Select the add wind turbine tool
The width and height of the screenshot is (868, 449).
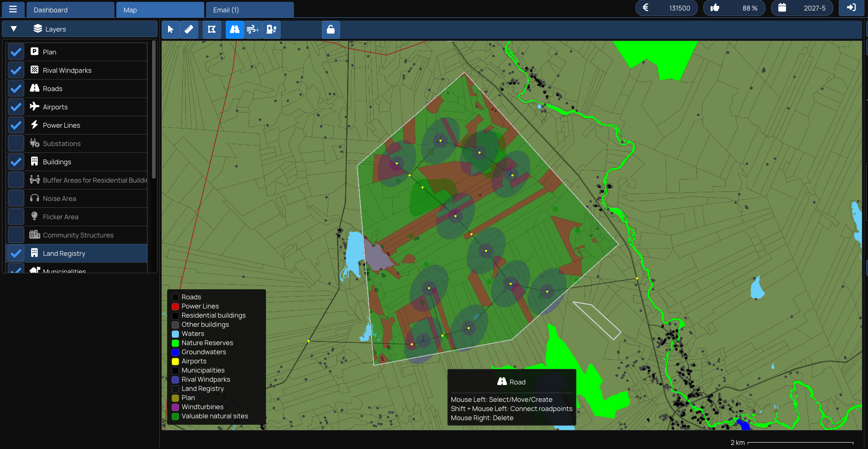click(253, 30)
